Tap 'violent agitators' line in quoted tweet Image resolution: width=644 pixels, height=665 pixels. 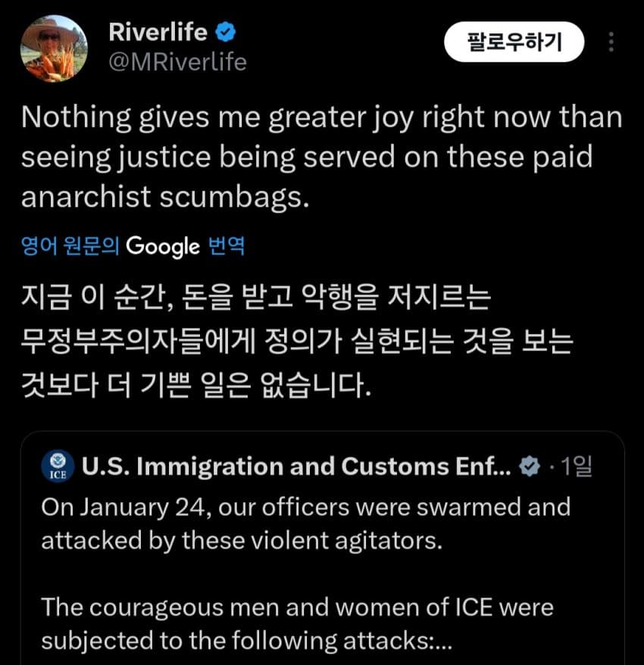tap(239, 541)
